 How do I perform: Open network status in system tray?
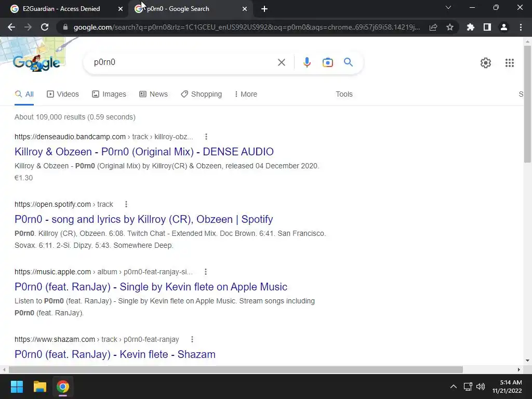pos(468,387)
